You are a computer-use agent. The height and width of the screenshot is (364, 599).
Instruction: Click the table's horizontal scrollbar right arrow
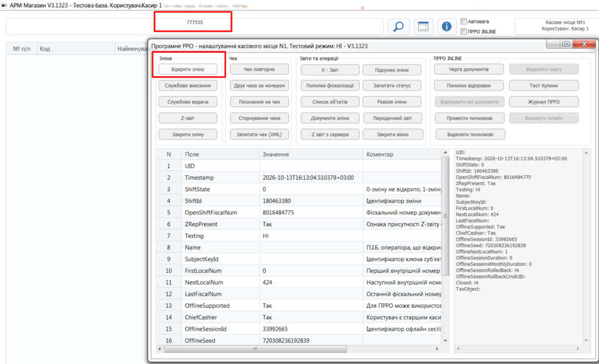coord(437,349)
